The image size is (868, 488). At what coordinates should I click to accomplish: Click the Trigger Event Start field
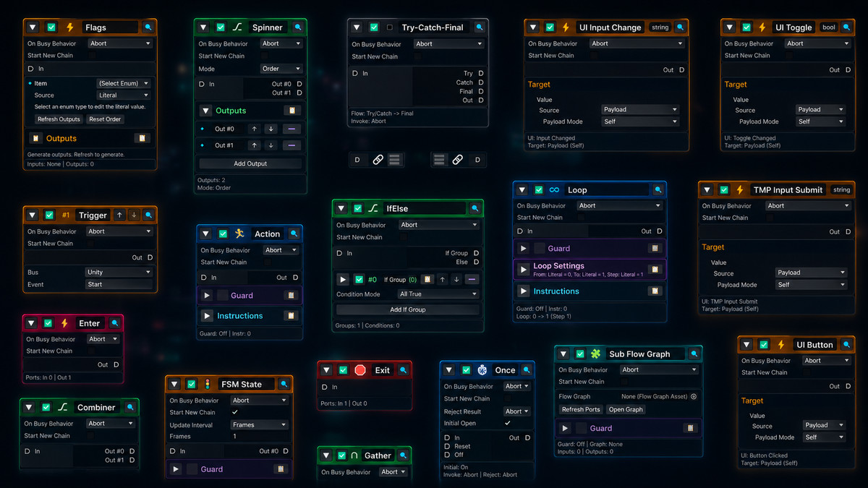[119, 285]
